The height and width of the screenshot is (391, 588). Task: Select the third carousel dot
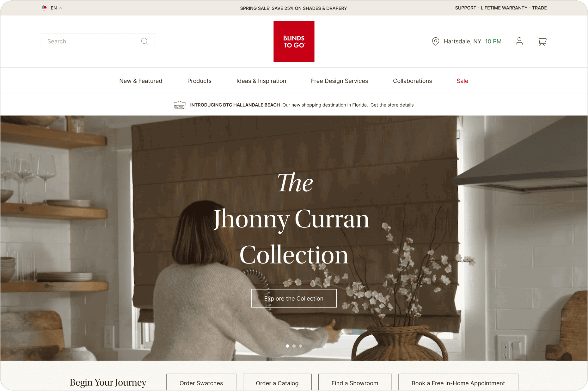point(301,346)
